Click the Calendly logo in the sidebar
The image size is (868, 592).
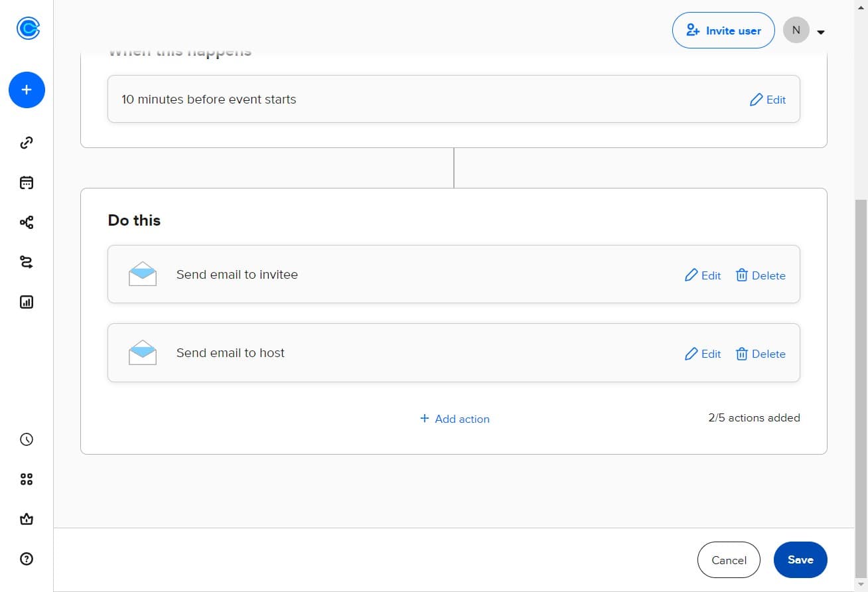(x=28, y=28)
